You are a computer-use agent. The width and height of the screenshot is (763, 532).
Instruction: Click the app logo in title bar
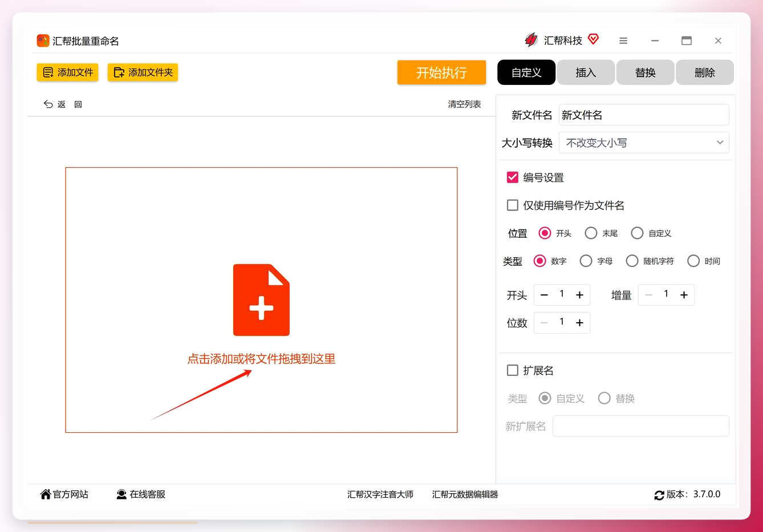pos(43,40)
